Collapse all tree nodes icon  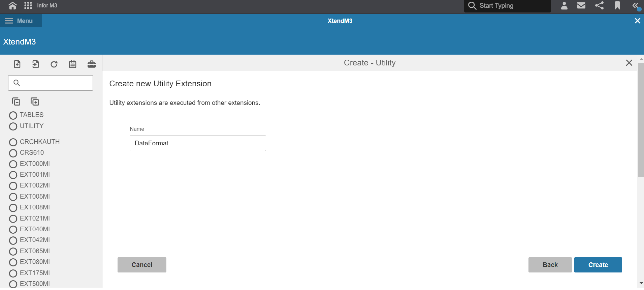click(x=16, y=101)
